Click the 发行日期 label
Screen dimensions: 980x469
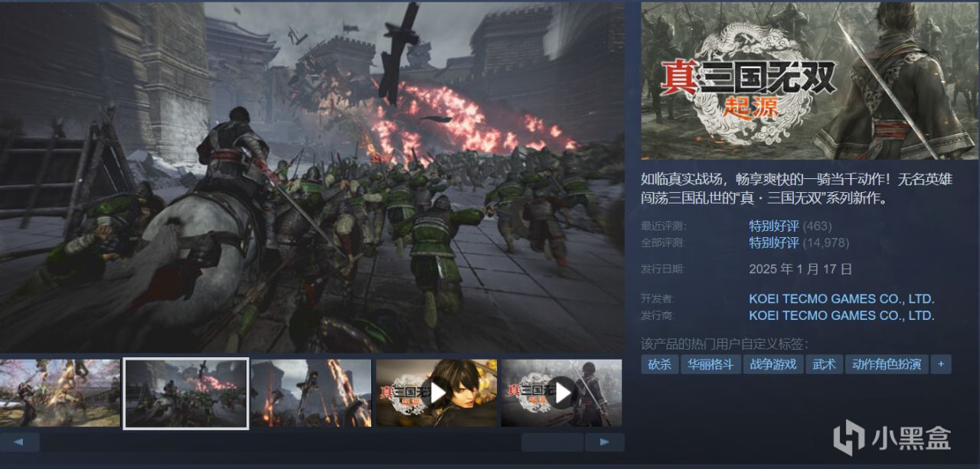[x=664, y=269]
